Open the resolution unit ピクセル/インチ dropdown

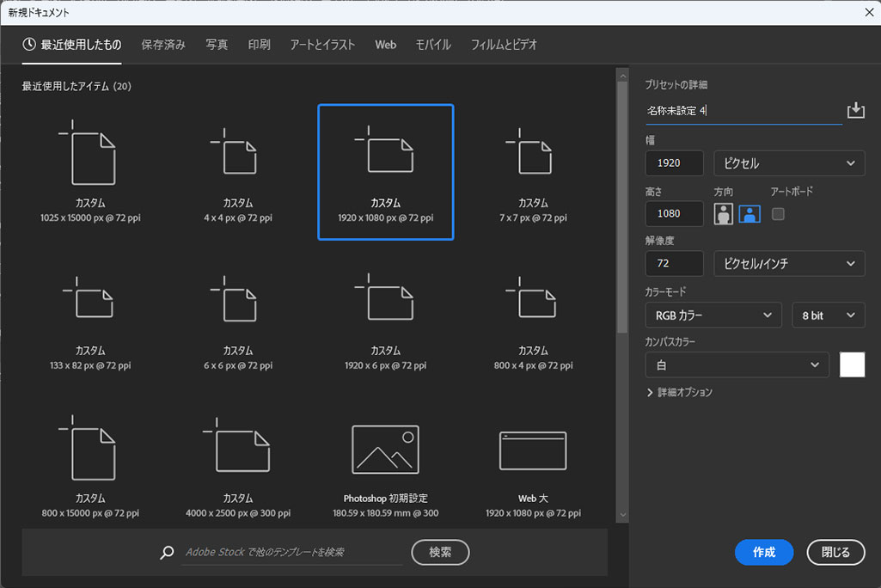[789, 263]
